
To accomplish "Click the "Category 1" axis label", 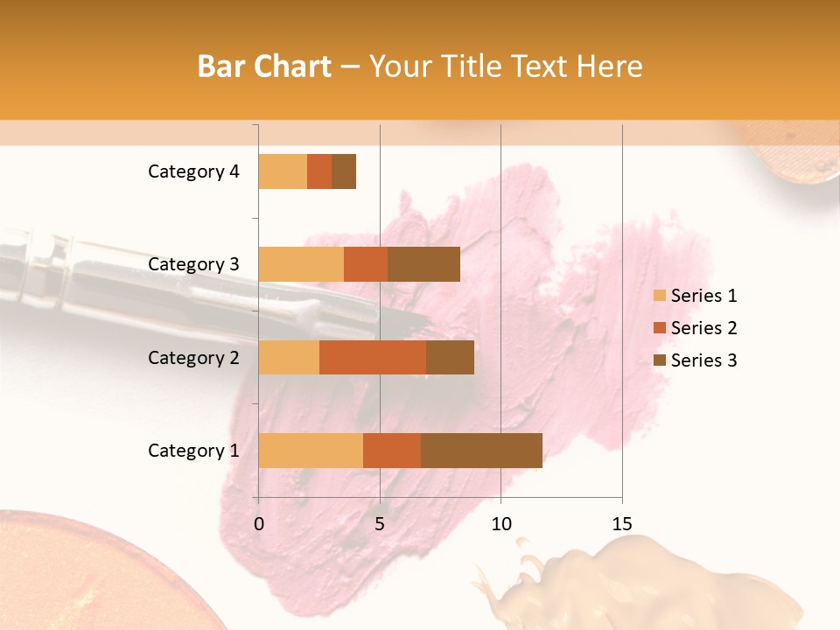I will (x=193, y=451).
